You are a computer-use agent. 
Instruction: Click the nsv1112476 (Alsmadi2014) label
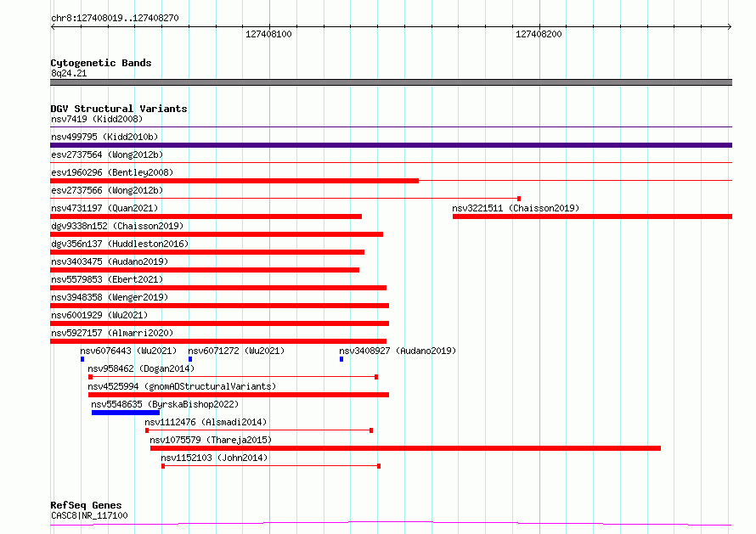pyautogui.click(x=206, y=422)
